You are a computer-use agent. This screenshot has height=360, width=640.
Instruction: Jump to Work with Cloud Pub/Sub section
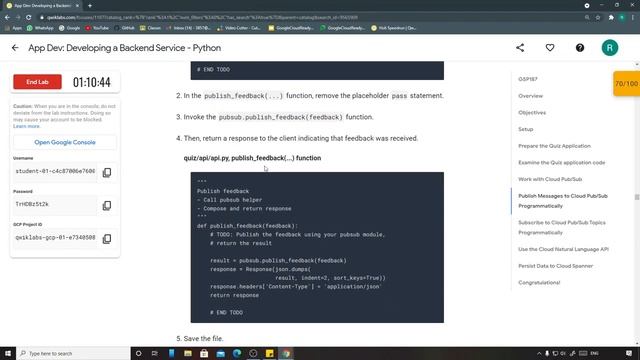tap(550, 179)
